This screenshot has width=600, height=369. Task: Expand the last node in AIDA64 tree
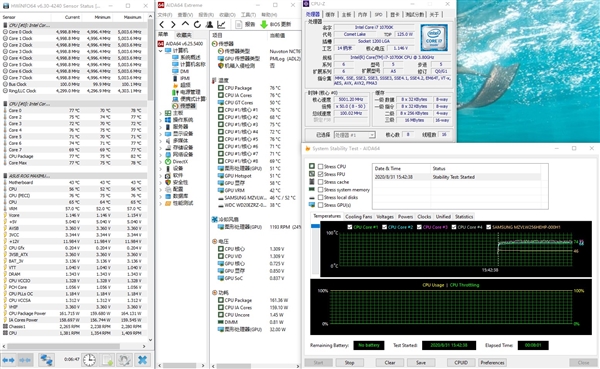click(x=161, y=203)
